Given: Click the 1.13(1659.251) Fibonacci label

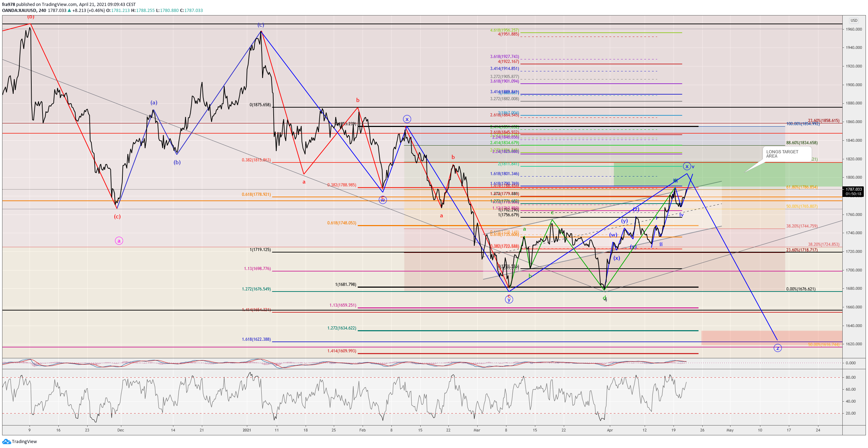Looking at the screenshot, I should coord(343,305).
